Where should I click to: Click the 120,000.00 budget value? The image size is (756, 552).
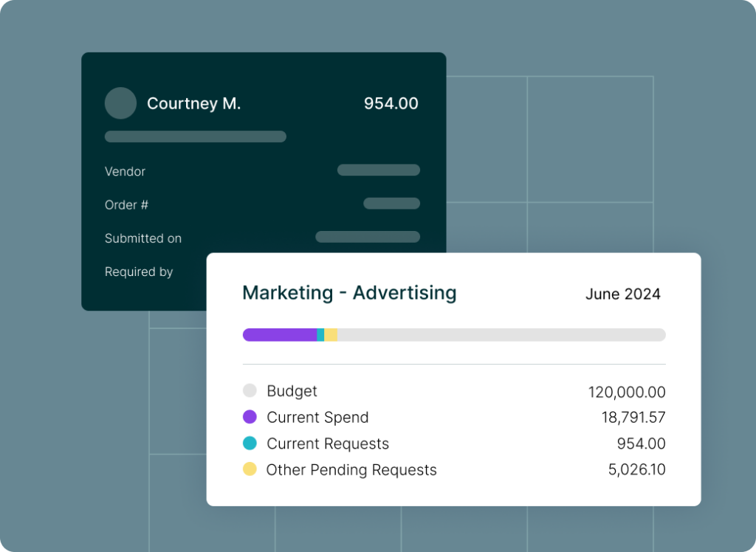pos(627,392)
